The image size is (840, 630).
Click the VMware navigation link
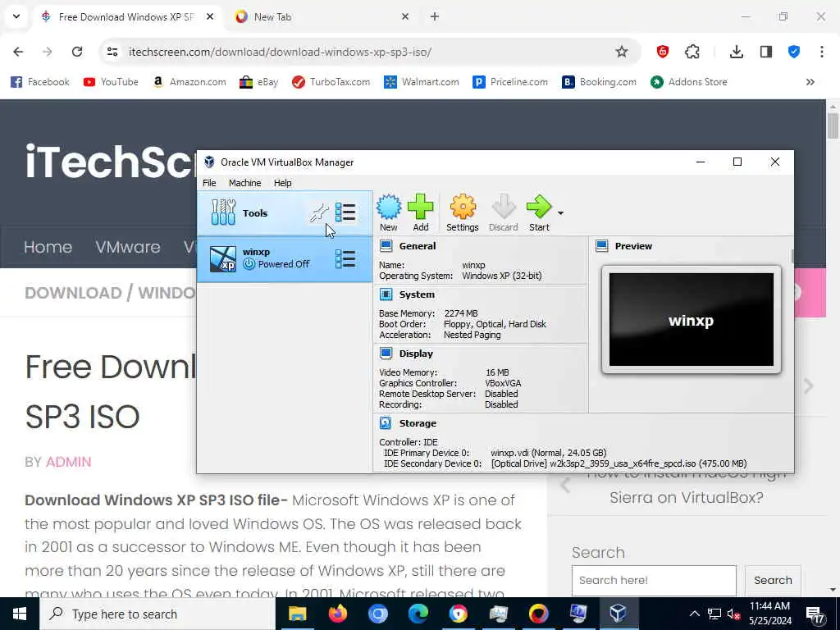128,247
